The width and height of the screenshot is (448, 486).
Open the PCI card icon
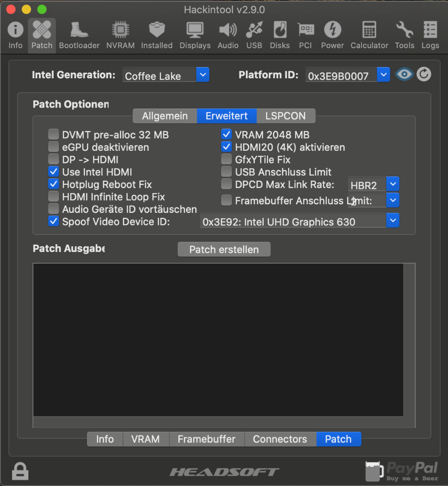click(x=305, y=35)
